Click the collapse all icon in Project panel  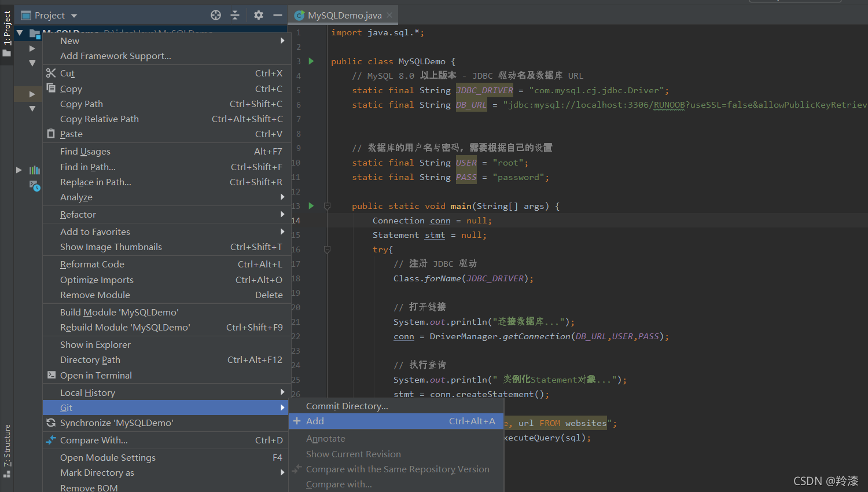click(235, 15)
